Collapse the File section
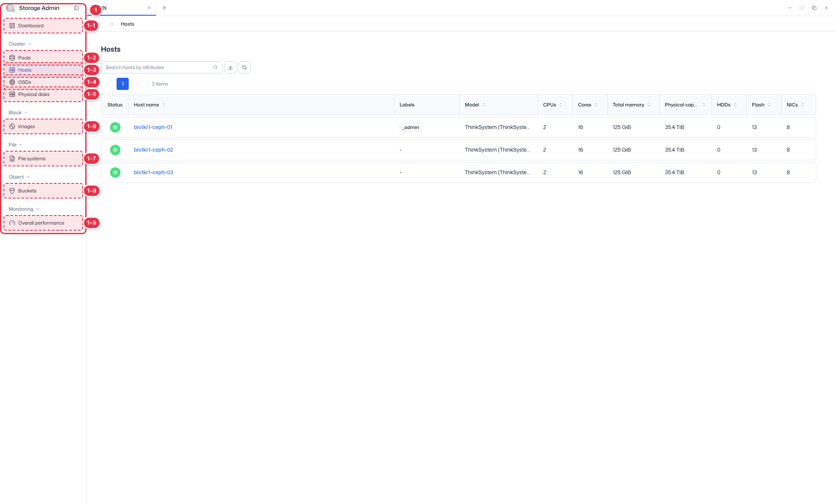Image resolution: width=835 pixels, height=504 pixels. pos(16,145)
